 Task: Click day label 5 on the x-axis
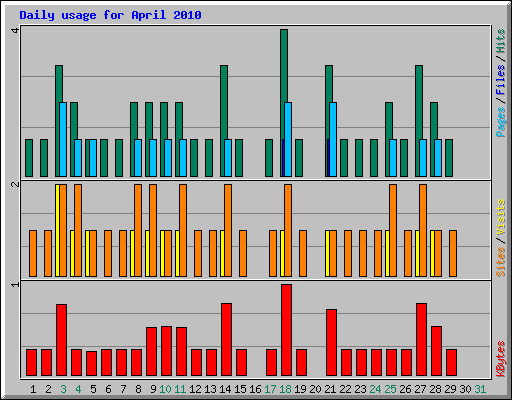[x=93, y=389]
